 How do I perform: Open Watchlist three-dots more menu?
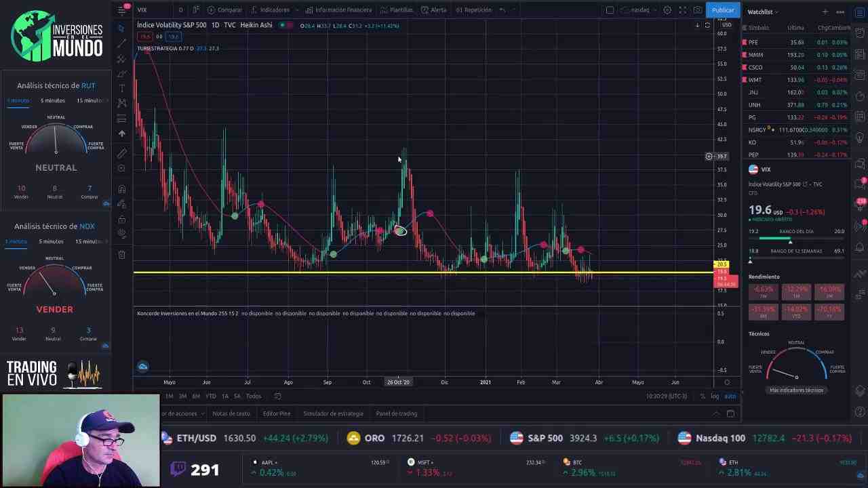pos(840,12)
